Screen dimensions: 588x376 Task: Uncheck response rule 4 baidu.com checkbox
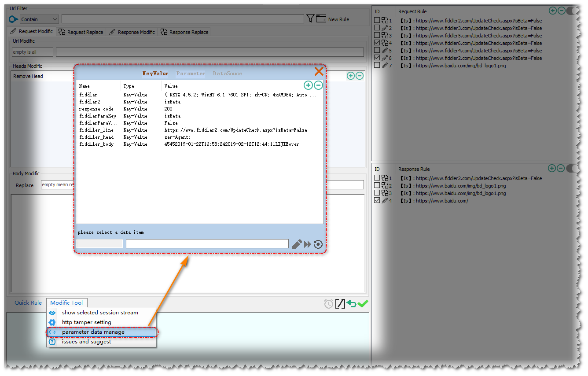point(377,200)
